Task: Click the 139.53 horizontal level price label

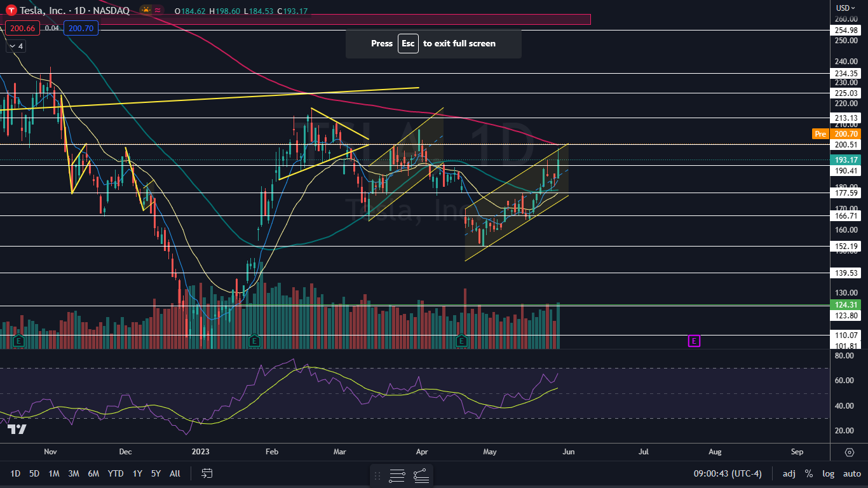Action: point(846,273)
